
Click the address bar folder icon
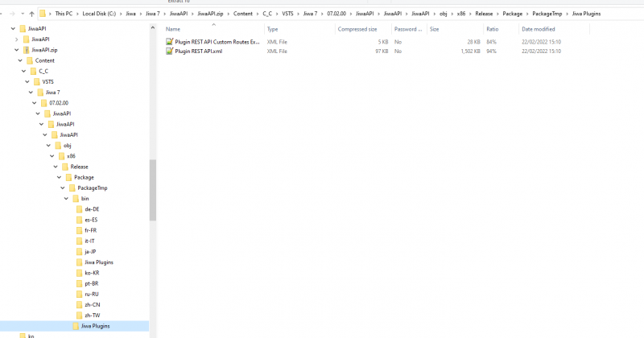click(x=43, y=14)
